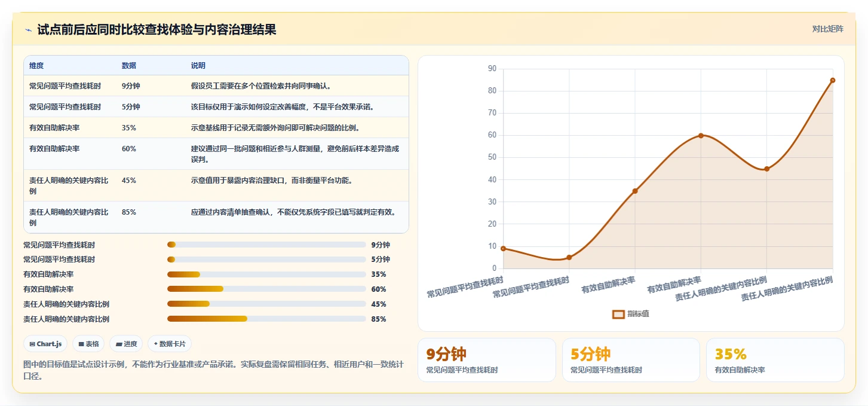
Task: Click the description starting 应通过内容清单抽查确认
Action: point(293,212)
